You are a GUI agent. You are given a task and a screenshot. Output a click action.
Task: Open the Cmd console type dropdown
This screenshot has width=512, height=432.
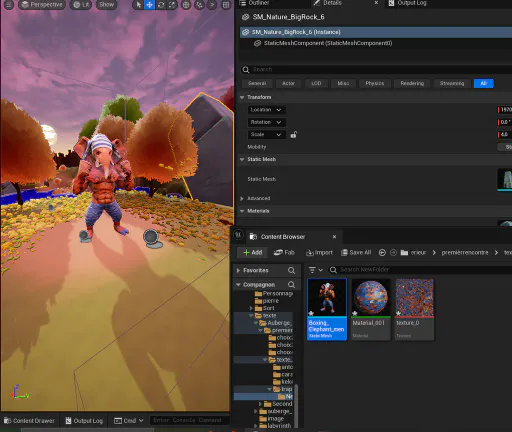tap(129, 421)
